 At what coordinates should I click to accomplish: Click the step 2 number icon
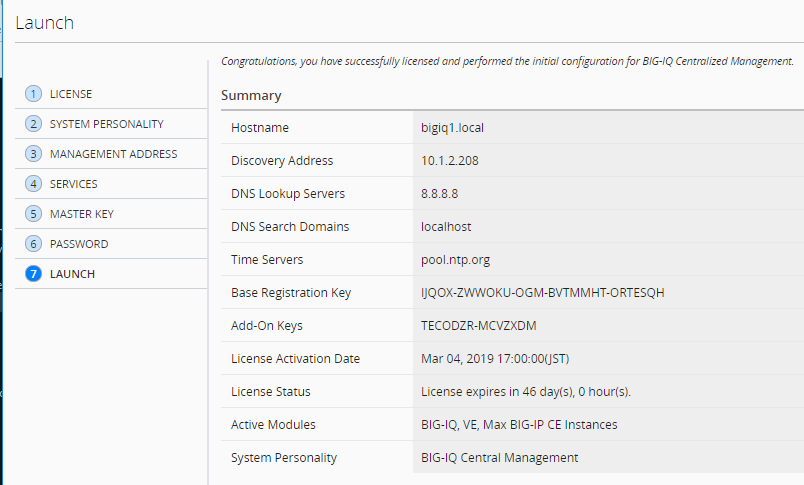(x=33, y=124)
